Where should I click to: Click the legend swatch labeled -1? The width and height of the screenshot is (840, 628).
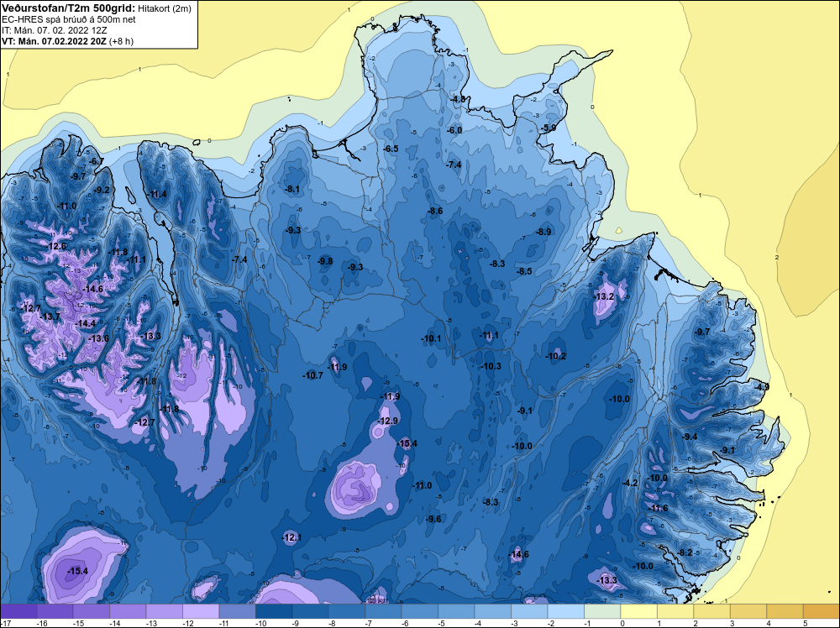(x=601, y=611)
